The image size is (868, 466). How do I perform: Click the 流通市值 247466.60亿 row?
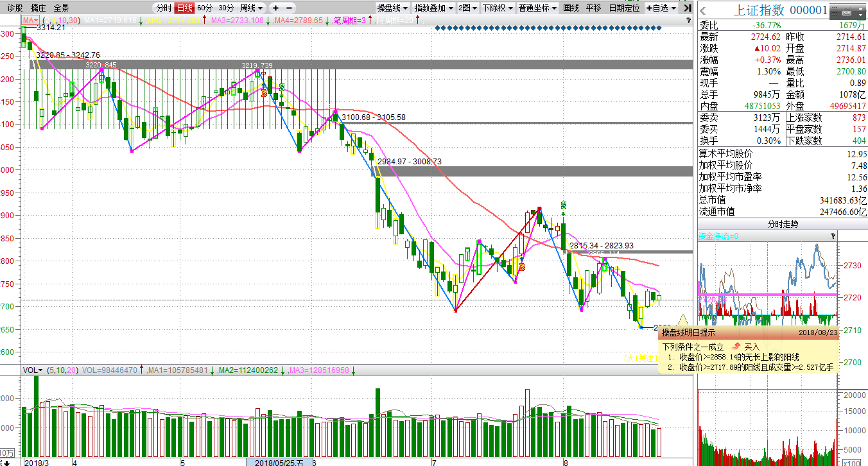point(783,212)
